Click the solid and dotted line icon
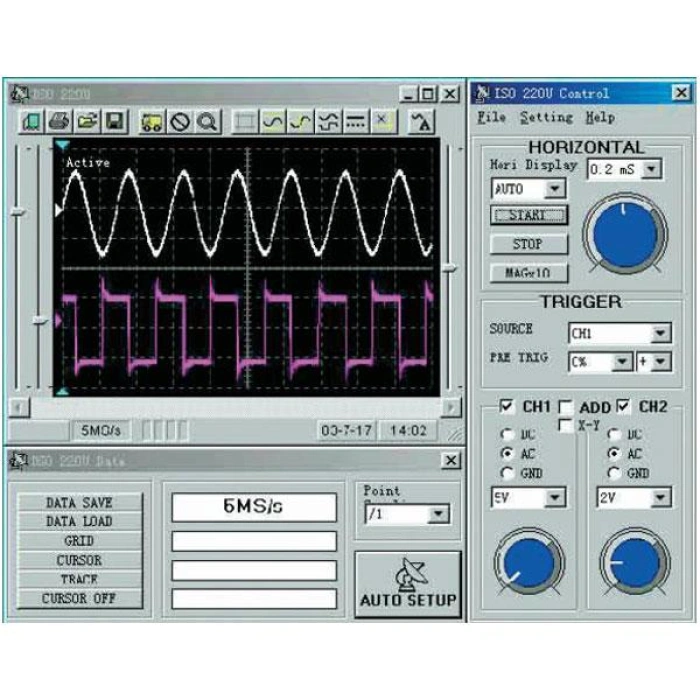 click(355, 122)
